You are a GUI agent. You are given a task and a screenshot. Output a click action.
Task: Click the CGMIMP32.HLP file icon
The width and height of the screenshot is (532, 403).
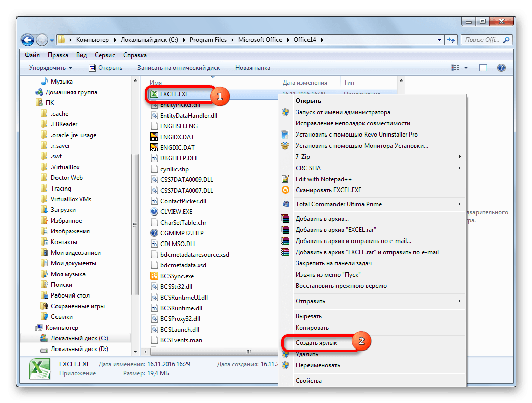point(154,233)
